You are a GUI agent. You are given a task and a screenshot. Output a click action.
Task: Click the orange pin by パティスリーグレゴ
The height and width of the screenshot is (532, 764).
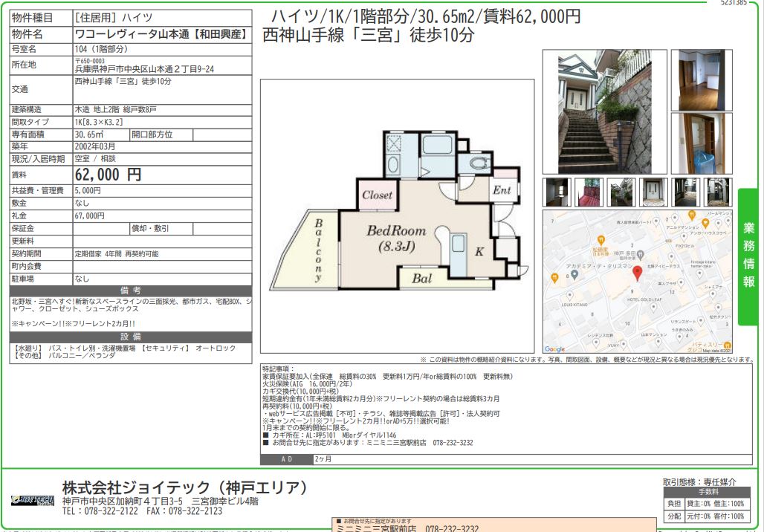tap(727, 345)
